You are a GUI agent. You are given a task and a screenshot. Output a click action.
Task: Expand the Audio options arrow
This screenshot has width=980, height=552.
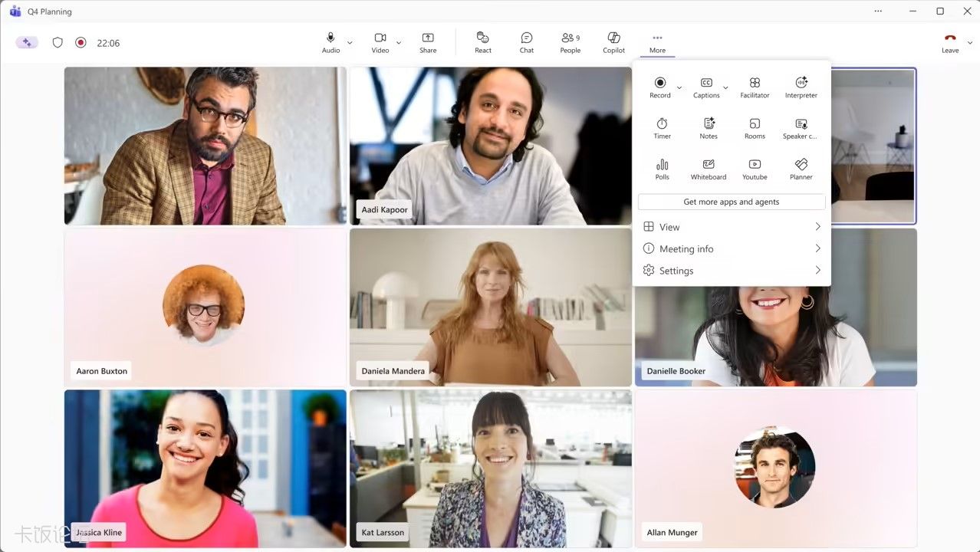pyautogui.click(x=350, y=43)
